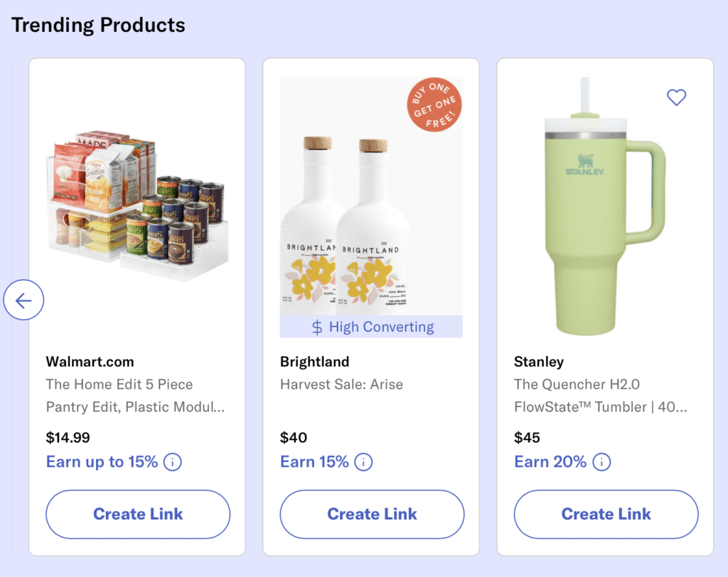Screen dimensions: 728x577
Task: Click the High Converting dollar banner
Action: pos(371,327)
